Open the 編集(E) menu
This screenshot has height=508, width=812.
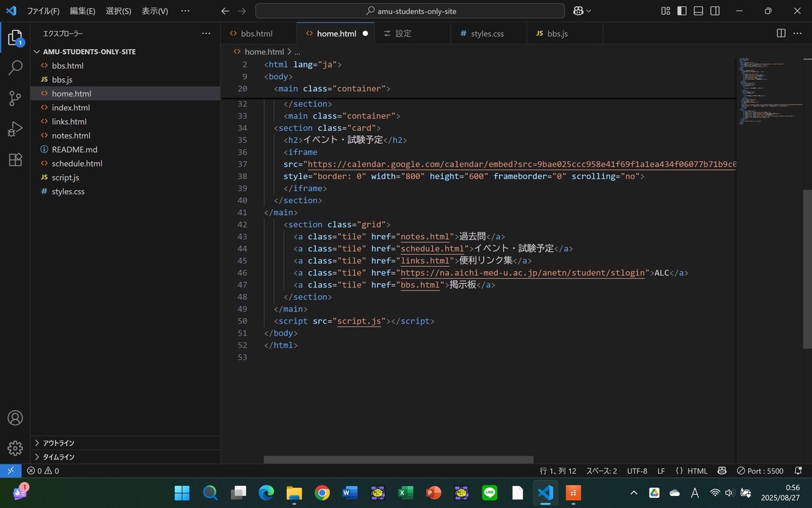[x=83, y=11]
